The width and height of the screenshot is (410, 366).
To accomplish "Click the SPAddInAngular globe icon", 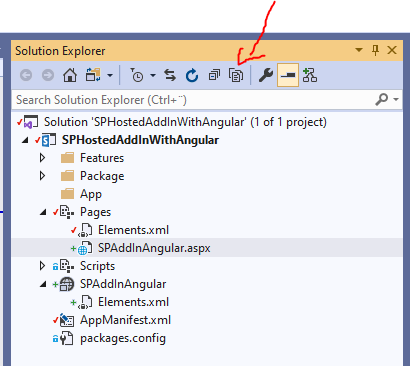I will (x=67, y=284).
